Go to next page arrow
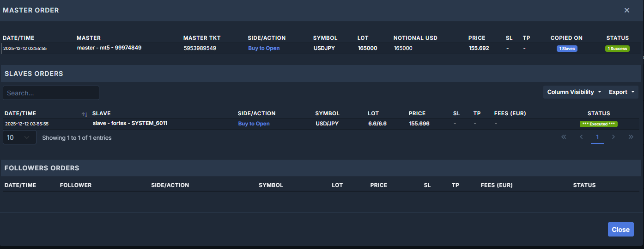644x249 pixels. (614, 137)
